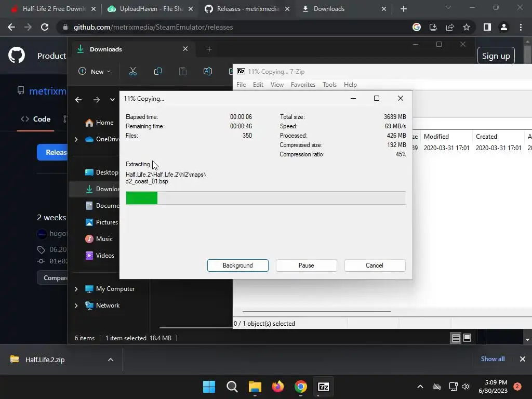532x399 pixels.
Task: Switch to UploadHaven browser tab
Action: pos(151,9)
